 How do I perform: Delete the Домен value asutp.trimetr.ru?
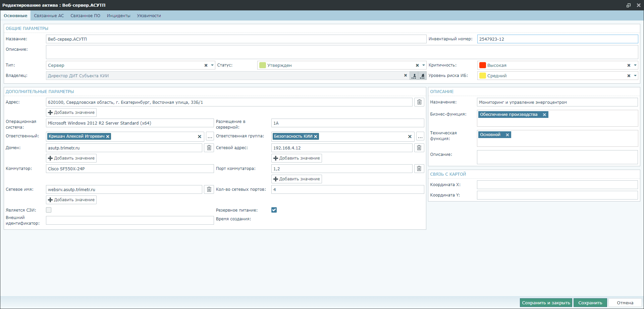[x=209, y=148]
